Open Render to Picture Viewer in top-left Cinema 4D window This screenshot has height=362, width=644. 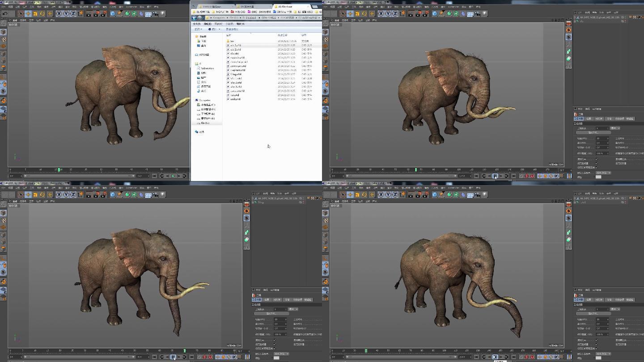pos(96,13)
